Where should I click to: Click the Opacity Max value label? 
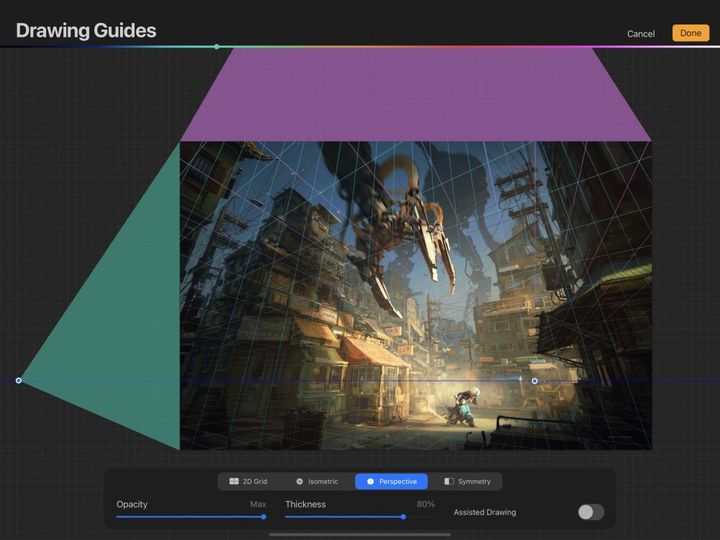click(x=258, y=504)
